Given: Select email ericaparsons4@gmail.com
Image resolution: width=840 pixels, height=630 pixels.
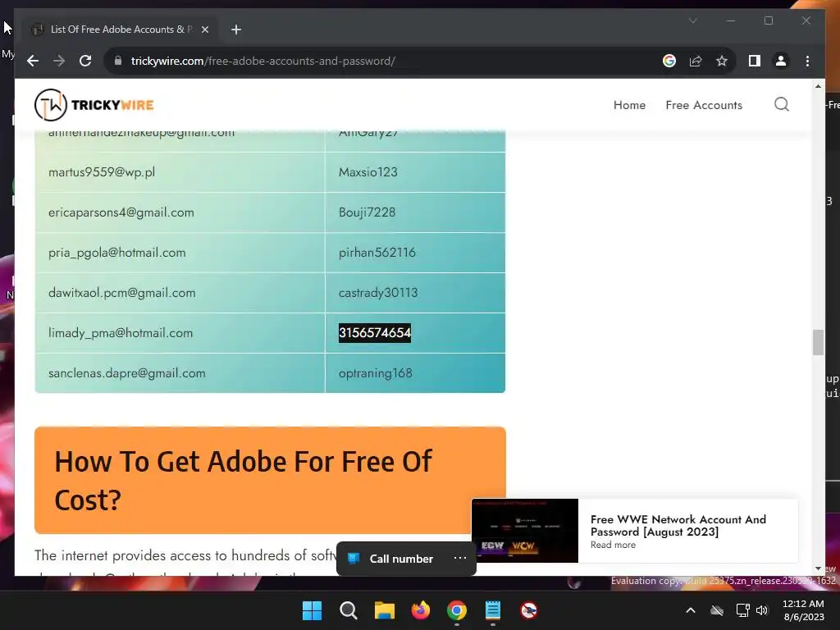Looking at the screenshot, I should pyautogui.click(x=121, y=212).
